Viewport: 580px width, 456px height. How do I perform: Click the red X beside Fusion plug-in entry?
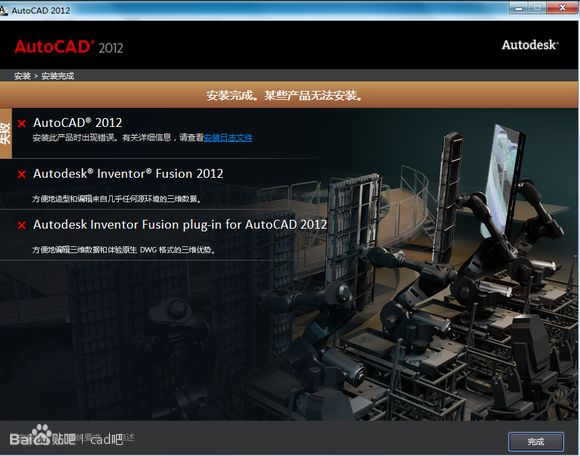(x=22, y=225)
